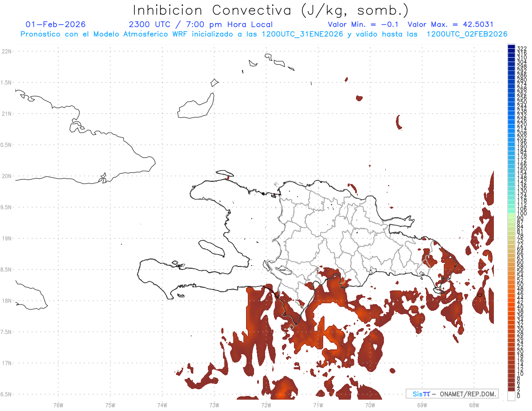This screenshot has height=411, width=532.
Task: Select the "9.5N" latitude tick label
Action: [5, 207]
